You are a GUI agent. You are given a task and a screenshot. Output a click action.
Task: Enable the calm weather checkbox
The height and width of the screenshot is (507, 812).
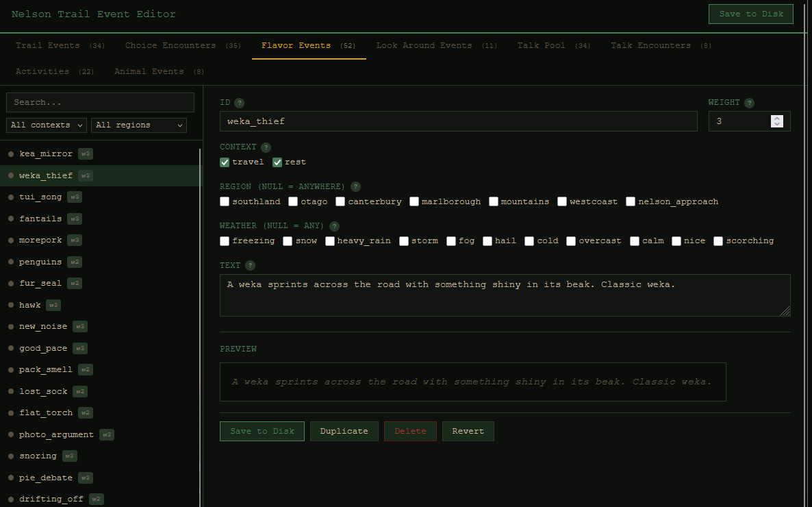(635, 241)
